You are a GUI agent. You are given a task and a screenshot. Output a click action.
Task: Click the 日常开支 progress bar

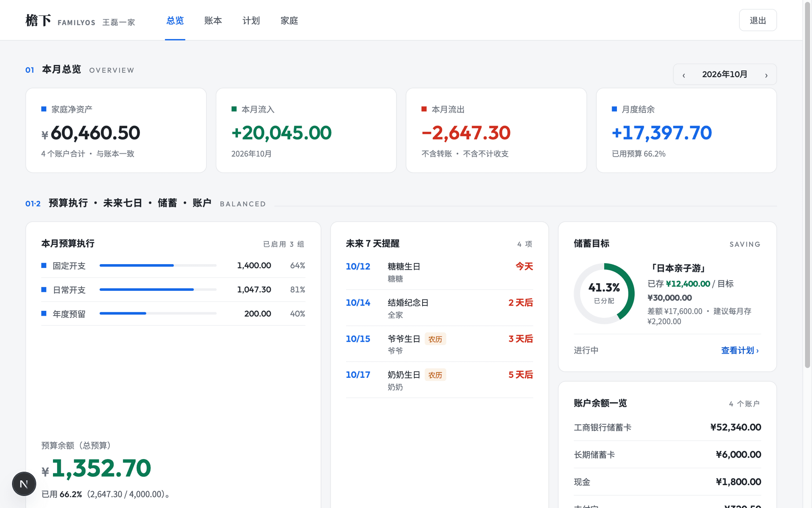click(158, 289)
